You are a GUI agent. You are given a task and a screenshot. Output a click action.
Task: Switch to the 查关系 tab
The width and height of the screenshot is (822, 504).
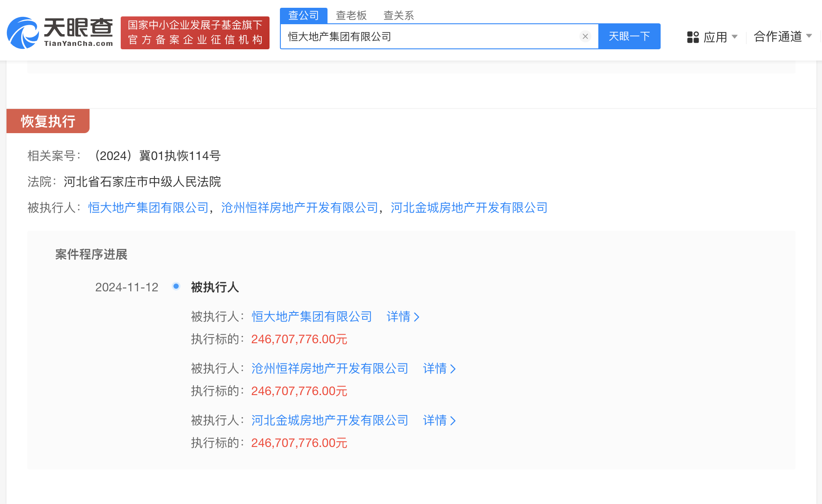[x=399, y=16]
